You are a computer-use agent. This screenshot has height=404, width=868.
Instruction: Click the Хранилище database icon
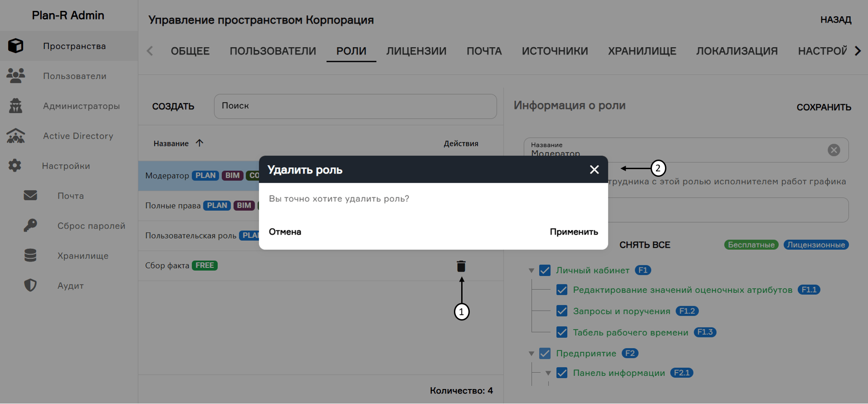(x=30, y=255)
